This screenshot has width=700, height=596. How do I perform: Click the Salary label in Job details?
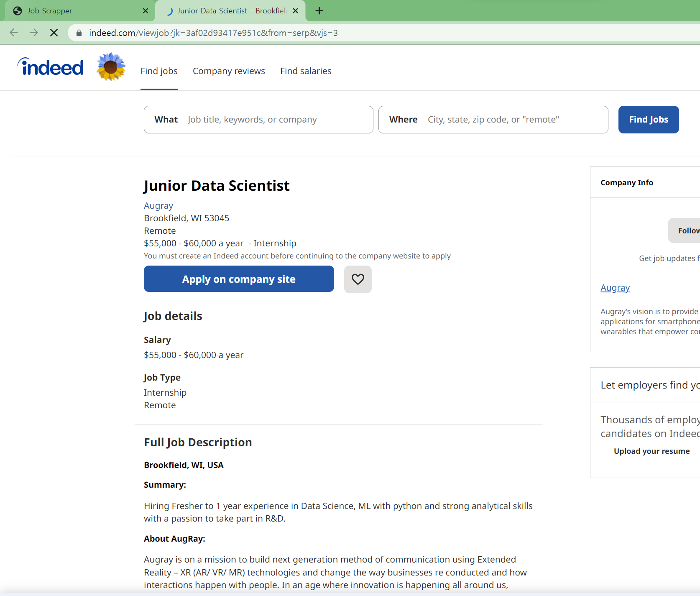157,340
